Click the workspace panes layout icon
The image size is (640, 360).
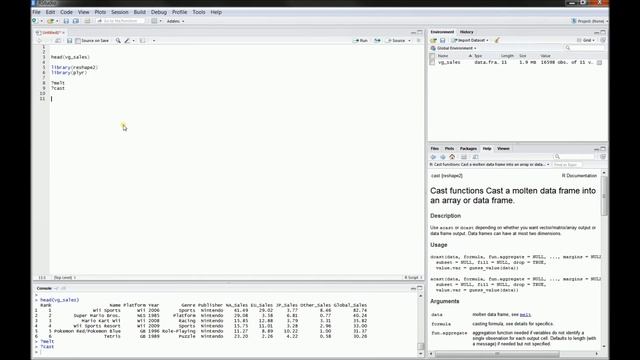(154, 21)
